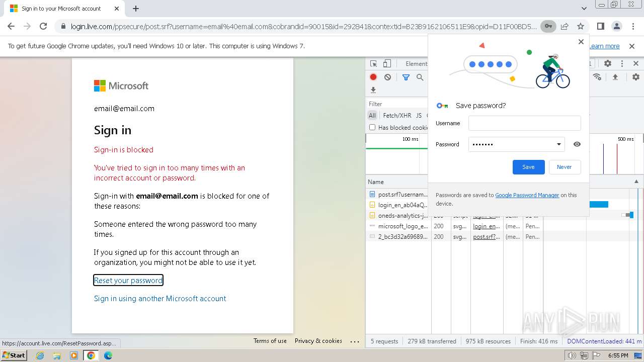Open the Windows Start menu

[x=14, y=355]
